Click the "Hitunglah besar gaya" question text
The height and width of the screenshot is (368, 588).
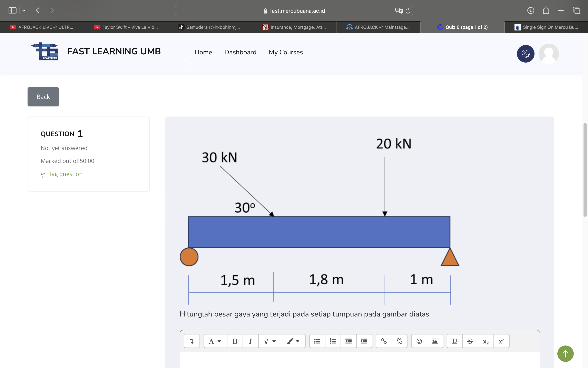tap(304, 314)
